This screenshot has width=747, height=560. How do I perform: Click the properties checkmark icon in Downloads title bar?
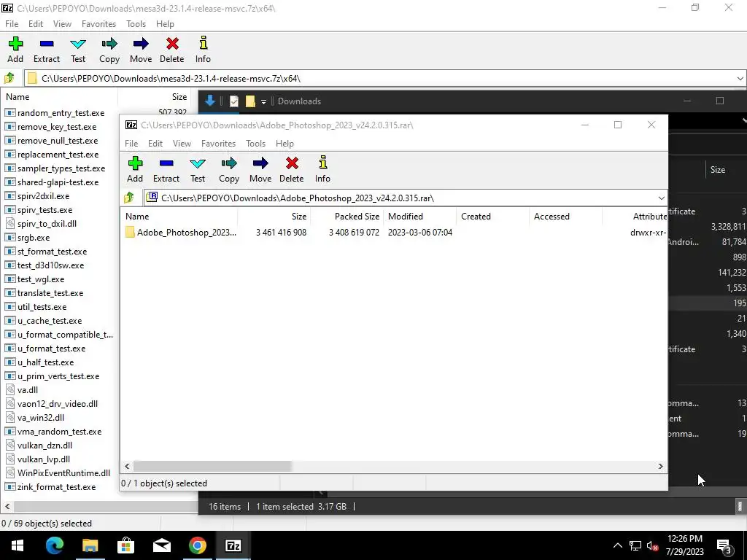(234, 101)
